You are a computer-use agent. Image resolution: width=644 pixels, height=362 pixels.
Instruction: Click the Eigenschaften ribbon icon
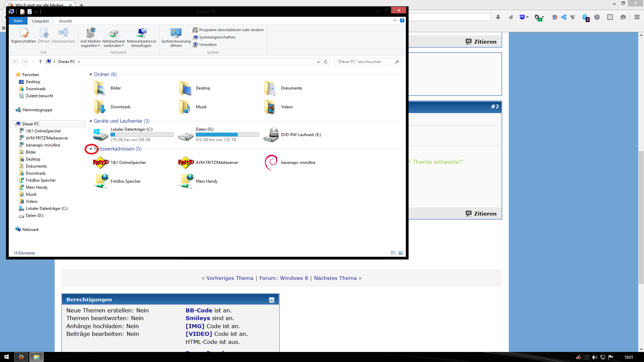point(23,33)
